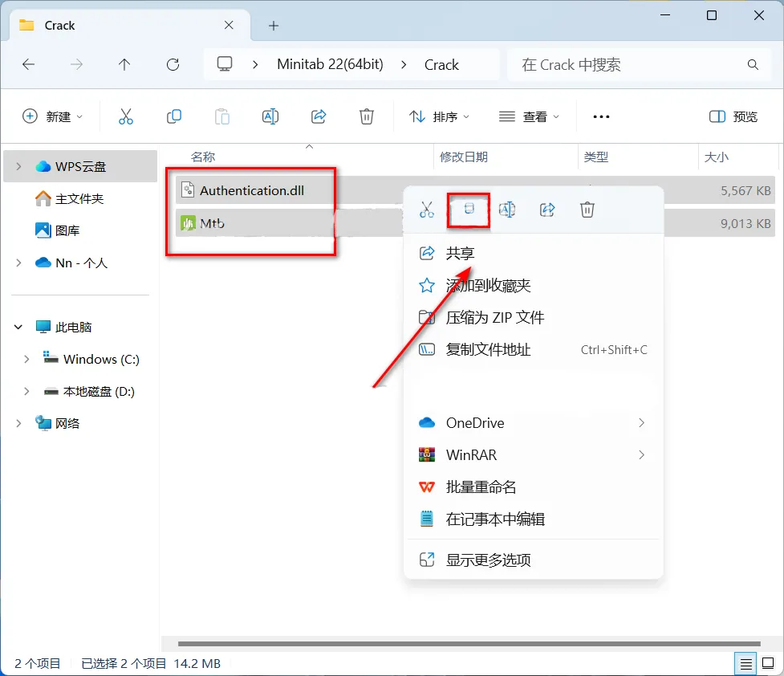The image size is (784, 676).
Task: Close the Crack tab
Action: [x=229, y=25]
